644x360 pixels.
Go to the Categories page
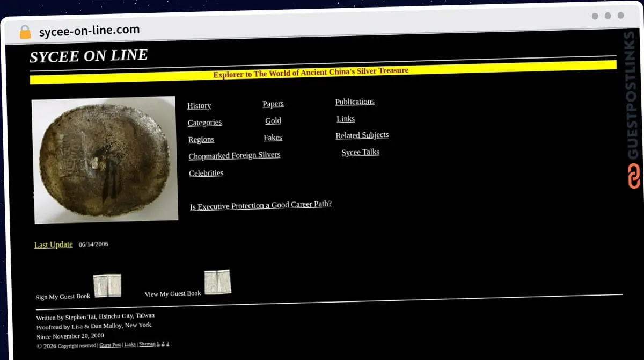point(204,123)
